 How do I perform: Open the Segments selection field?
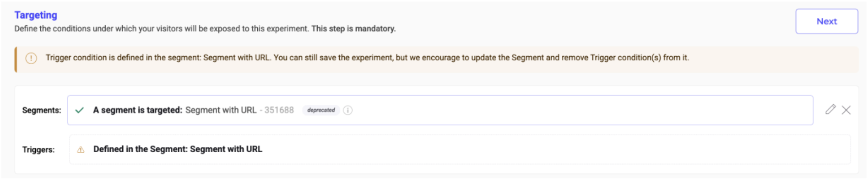coord(440,110)
